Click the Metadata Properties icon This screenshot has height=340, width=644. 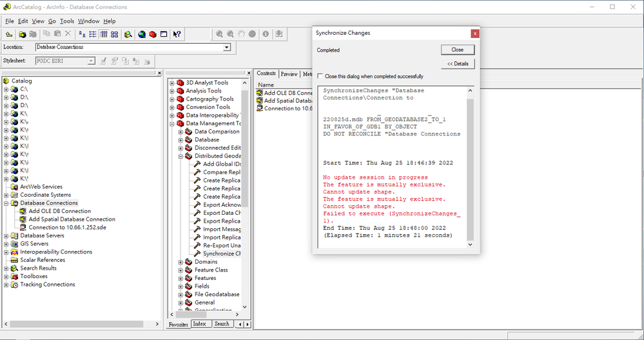(115, 61)
